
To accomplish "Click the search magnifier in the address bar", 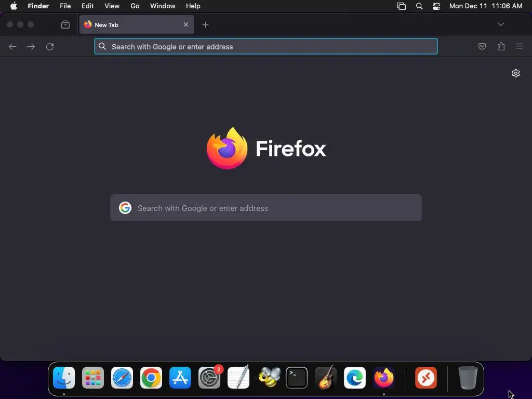I will pyautogui.click(x=102, y=46).
